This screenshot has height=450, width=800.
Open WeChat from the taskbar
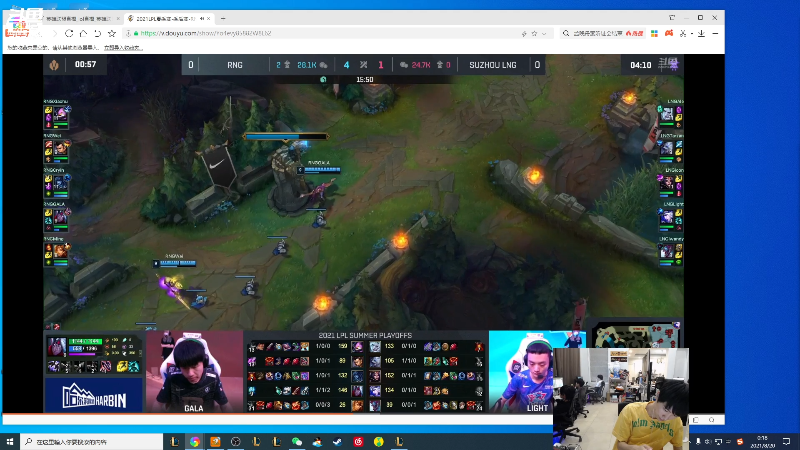(297, 441)
